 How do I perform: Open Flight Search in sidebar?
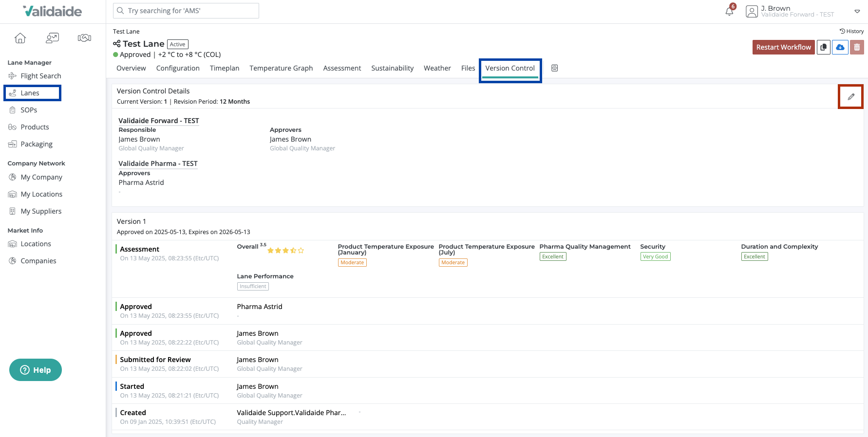[x=41, y=76]
